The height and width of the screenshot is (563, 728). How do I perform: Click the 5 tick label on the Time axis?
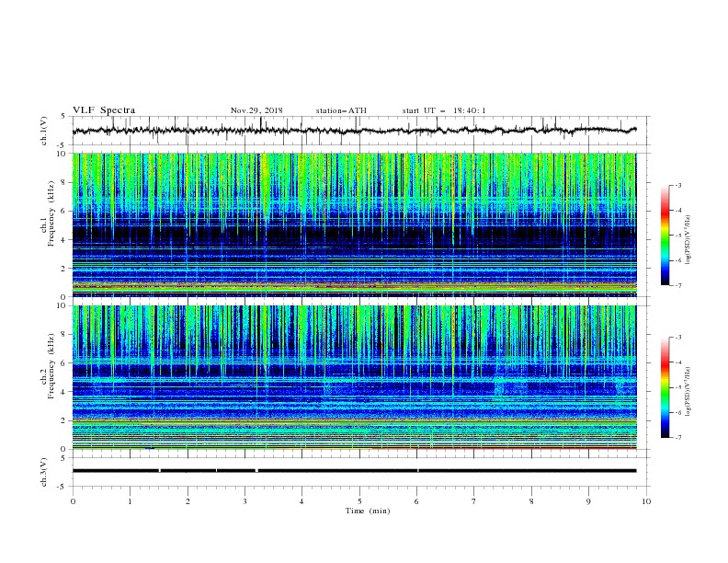[x=359, y=501]
